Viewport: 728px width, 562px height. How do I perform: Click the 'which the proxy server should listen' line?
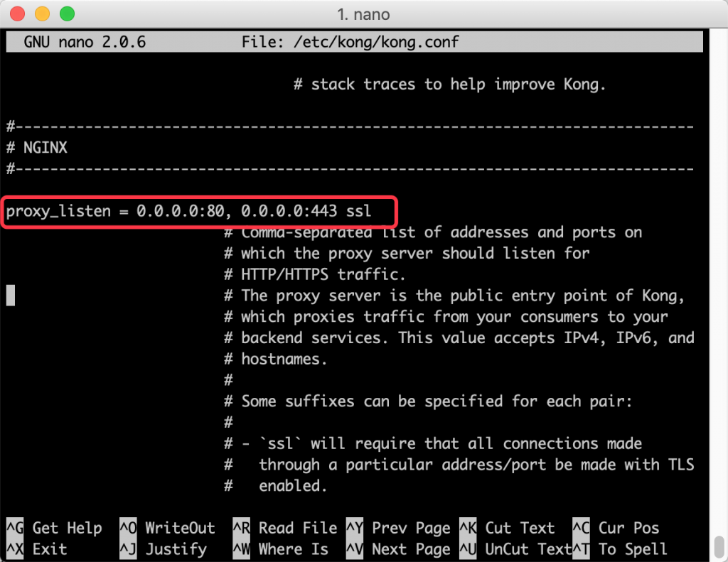[407, 254]
